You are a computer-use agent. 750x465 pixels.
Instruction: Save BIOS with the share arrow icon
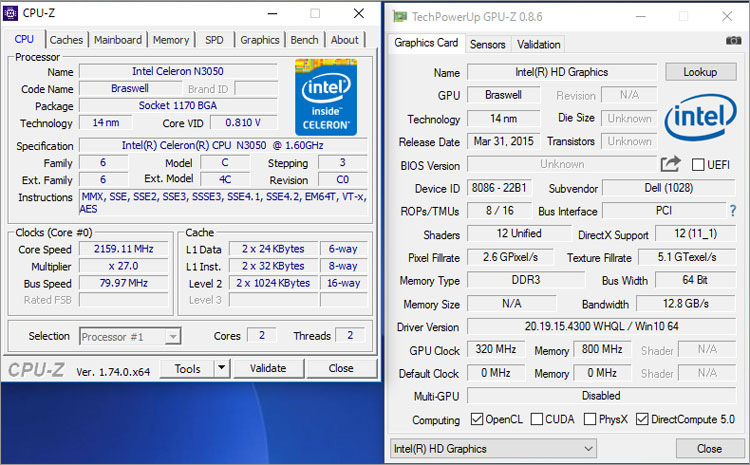670,164
